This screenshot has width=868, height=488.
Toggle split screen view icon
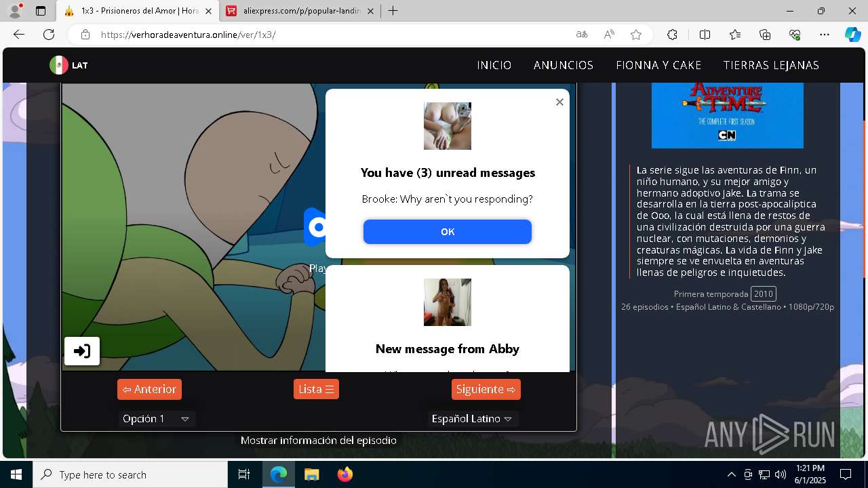coord(705,35)
